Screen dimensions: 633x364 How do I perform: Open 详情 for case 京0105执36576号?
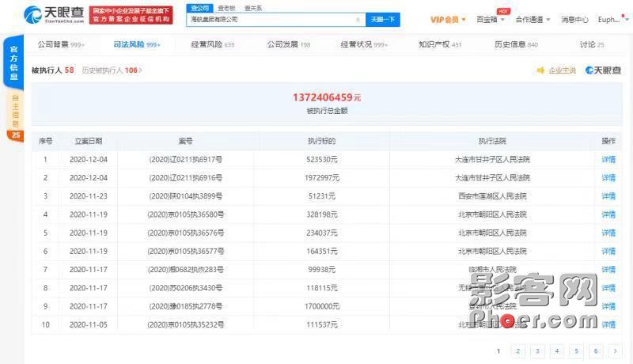click(x=608, y=233)
